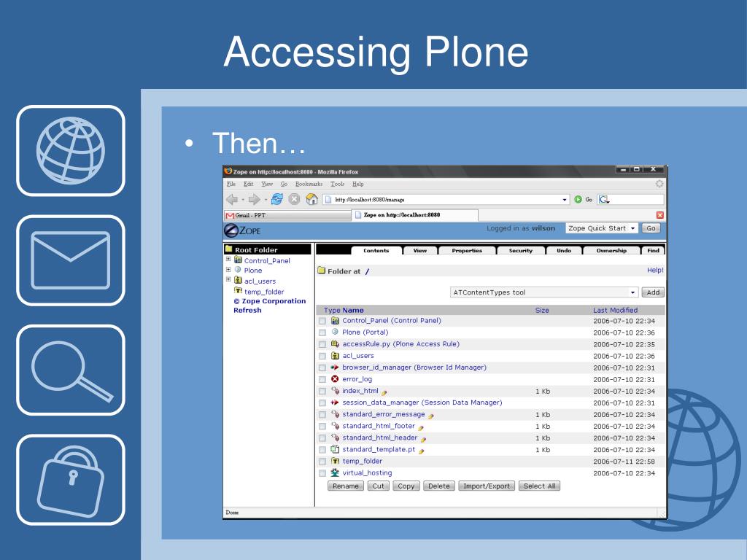Open the address bar history dropdown
Viewport: 747px width, 560px height.
[x=565, y=200]
